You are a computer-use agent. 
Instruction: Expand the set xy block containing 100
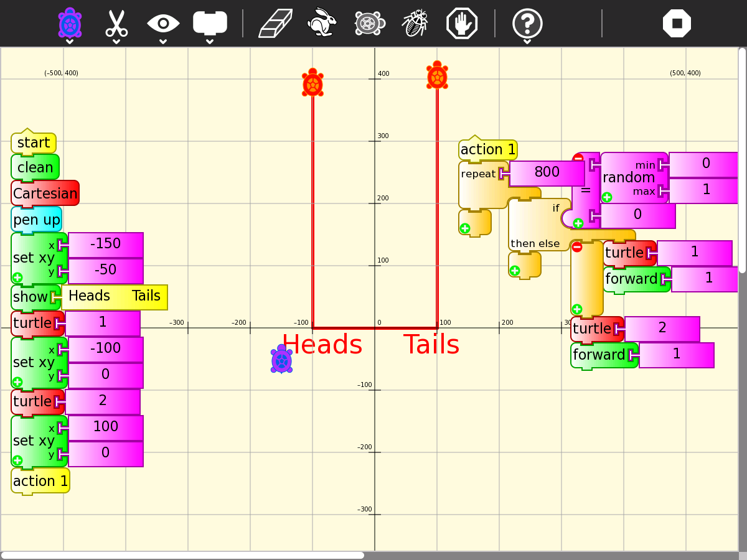click(17, 460)
